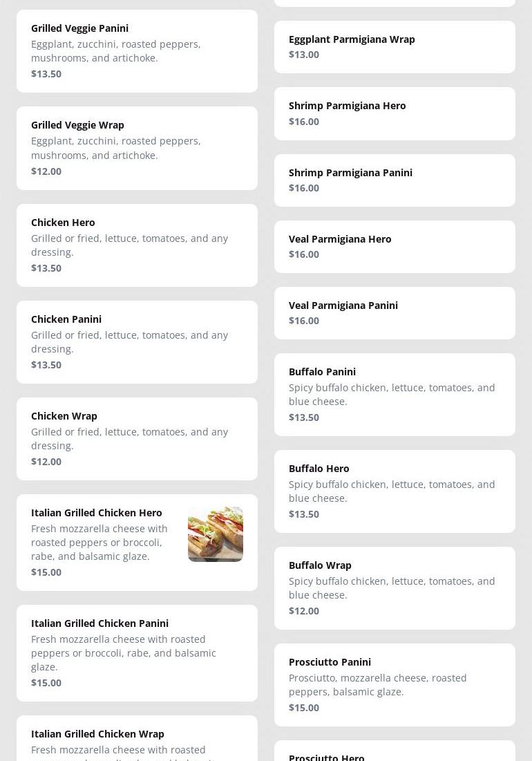Screen dimensions: 532x761
Task: Choose the Italian Grilled Chicken Wrap
Action: click(x=137, y=740)
